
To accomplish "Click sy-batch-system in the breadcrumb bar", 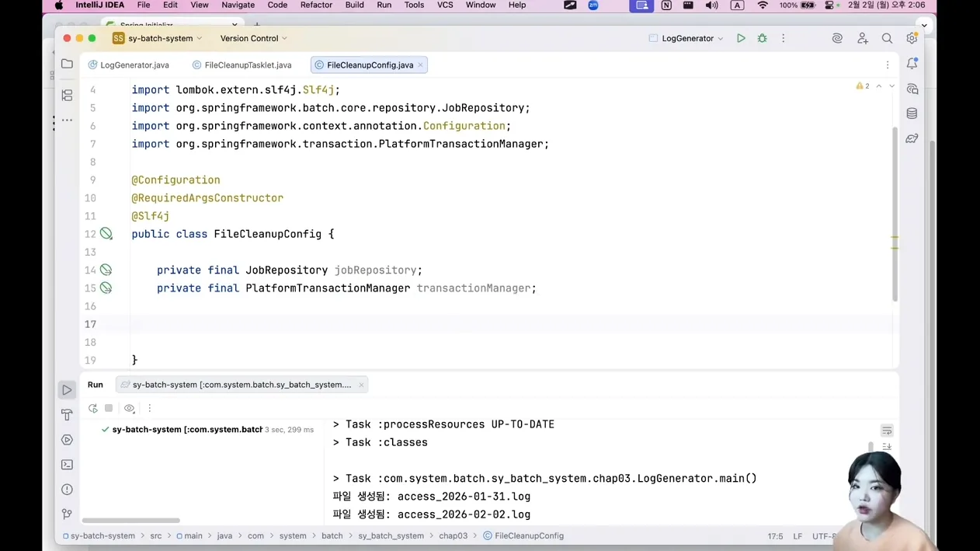I will click(x=99, y=536).
